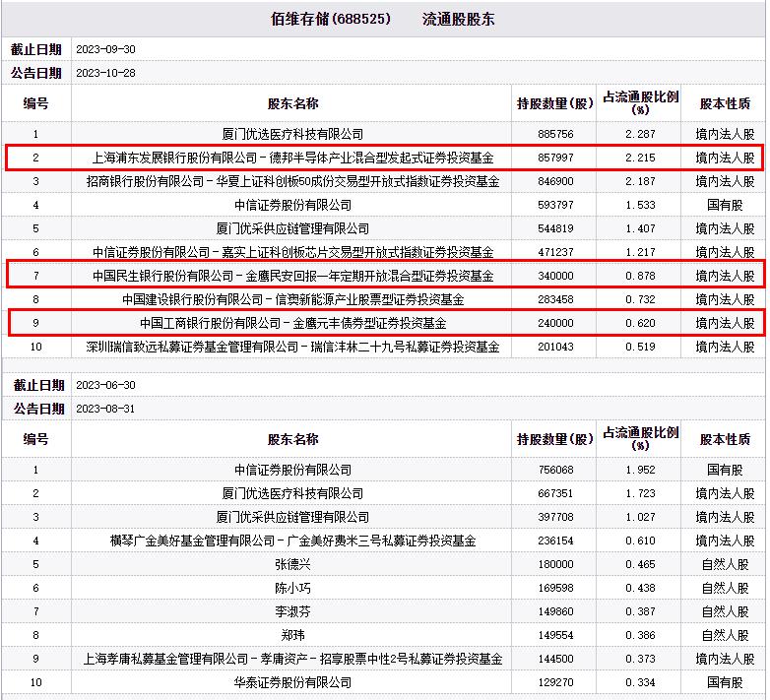Viewport: 770px width, 700px height.
Task: Click the 华夏上证科创板50成份 fund shareholder name
Action: [x=292, y=181]
